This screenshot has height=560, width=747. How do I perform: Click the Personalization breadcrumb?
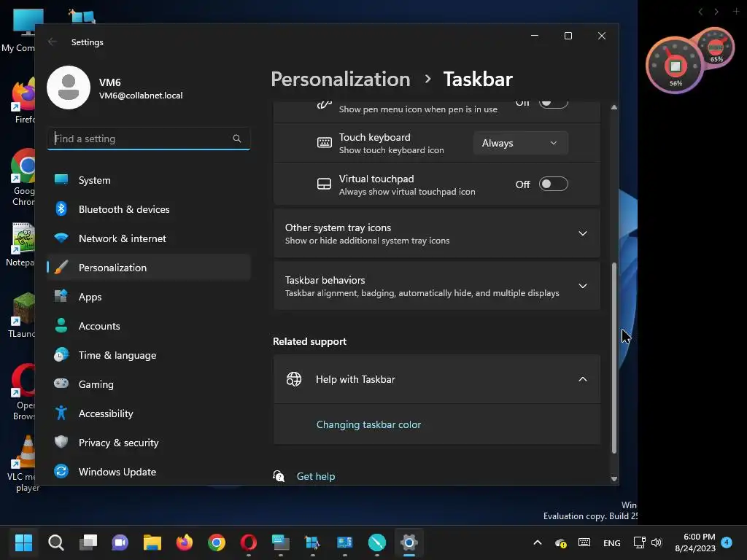tap(341, 79)
